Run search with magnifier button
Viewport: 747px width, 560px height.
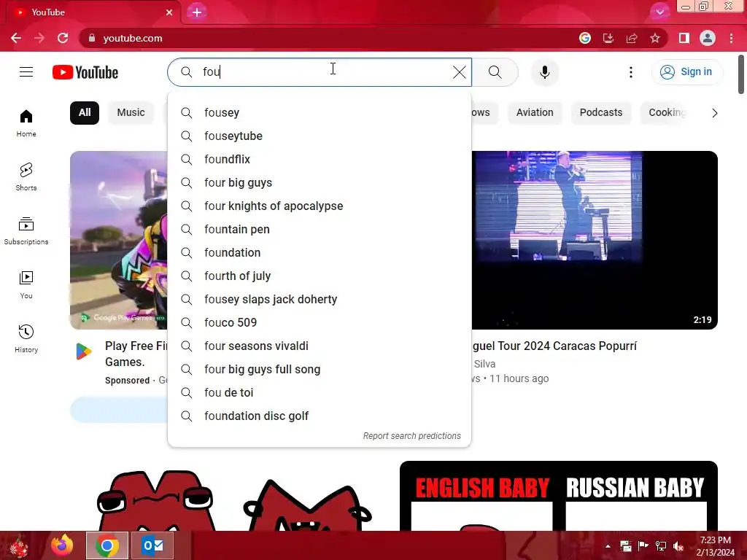click(495, 72)
